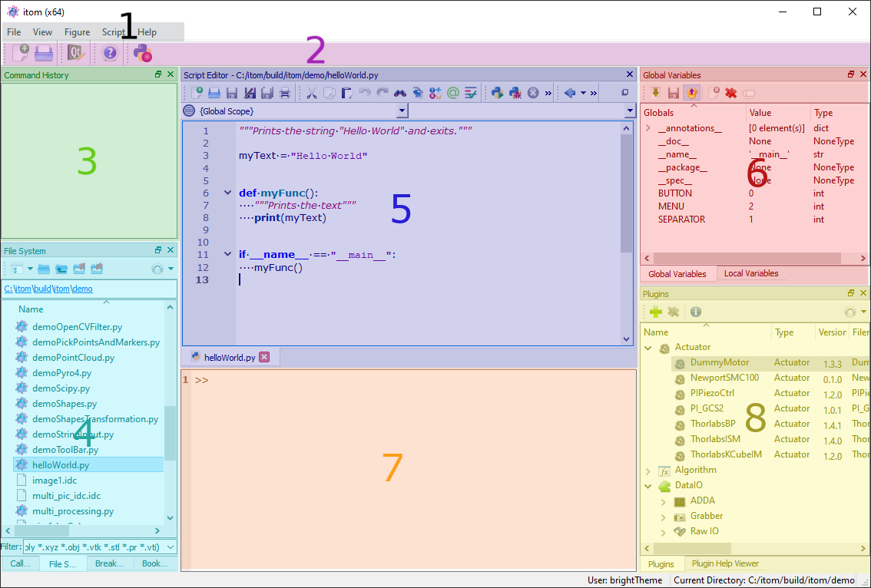The image size is (871, 588).
Task: Stop script execution with the grey X icon
Action: click(x=533, y=93)
